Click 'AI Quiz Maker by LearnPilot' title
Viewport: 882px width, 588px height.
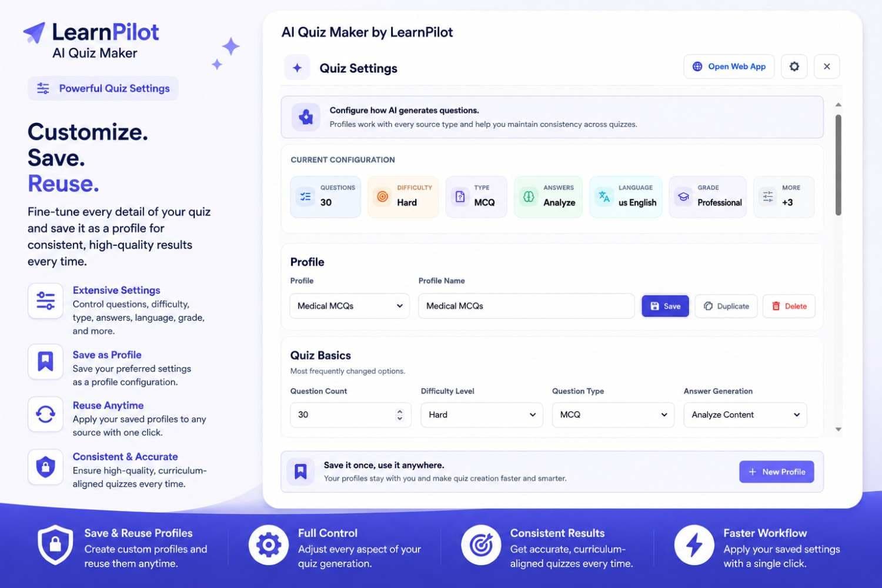[367, 32]
